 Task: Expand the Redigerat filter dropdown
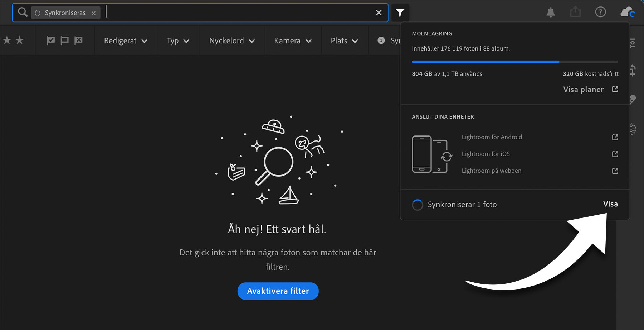tap(126, 41)
